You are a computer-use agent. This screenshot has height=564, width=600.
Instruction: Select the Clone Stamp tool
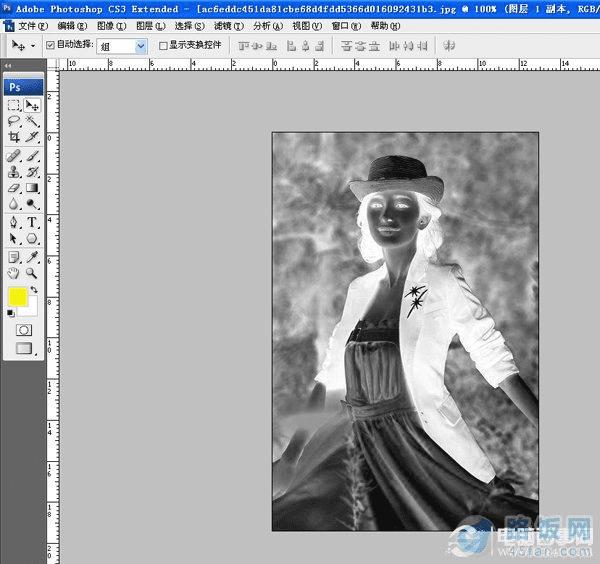(14, 171)
